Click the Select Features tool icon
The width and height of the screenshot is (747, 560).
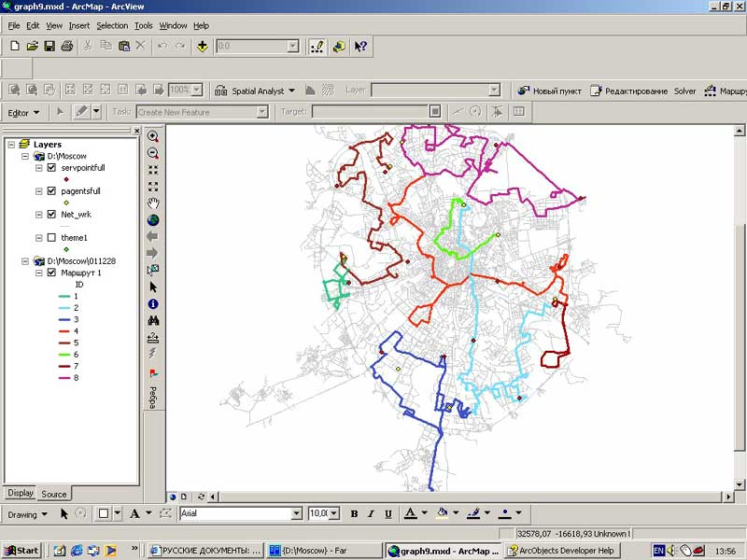pyautogui.click(x=153, y=270)
